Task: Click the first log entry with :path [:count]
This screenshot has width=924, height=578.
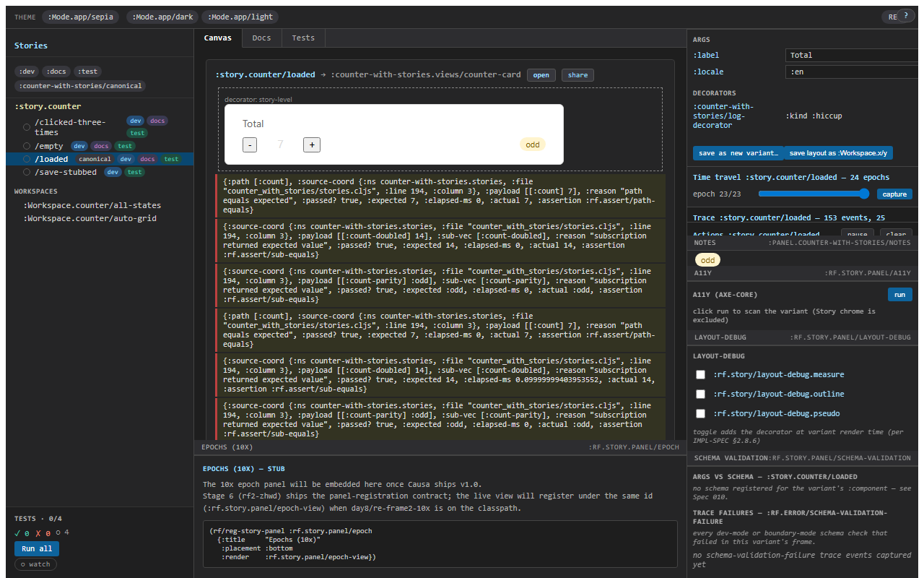Action: click(x=440, y=195)
